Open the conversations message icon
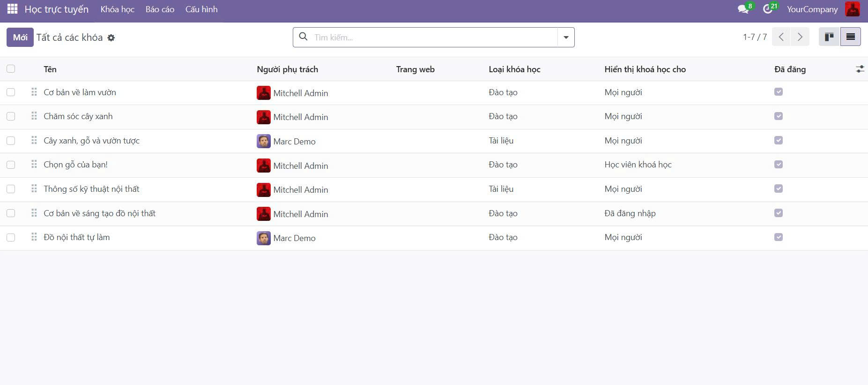Viewport: 868px width, 385px height. (743, 9)
